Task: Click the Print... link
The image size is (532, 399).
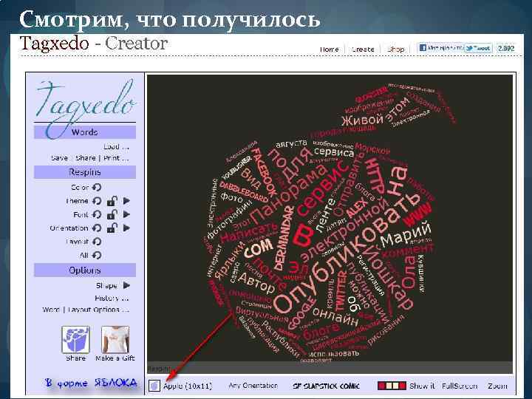Action: point(117,158)
